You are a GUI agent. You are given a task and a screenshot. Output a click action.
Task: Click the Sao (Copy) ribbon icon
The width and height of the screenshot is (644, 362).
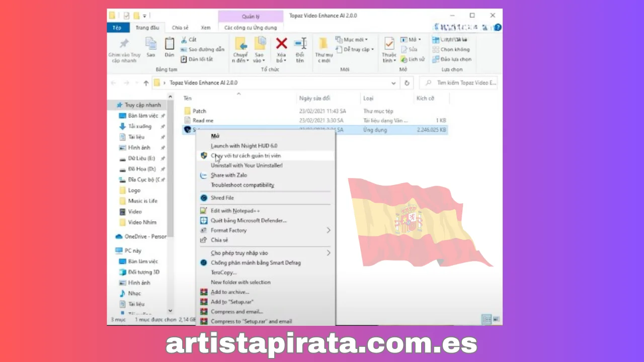click(x=150, y=47)
